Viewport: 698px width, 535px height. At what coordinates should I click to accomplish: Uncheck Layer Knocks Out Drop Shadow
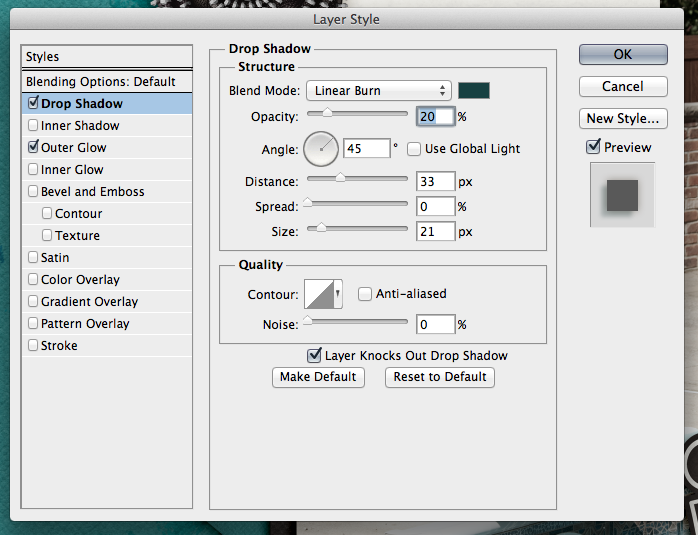pos(314,355)
